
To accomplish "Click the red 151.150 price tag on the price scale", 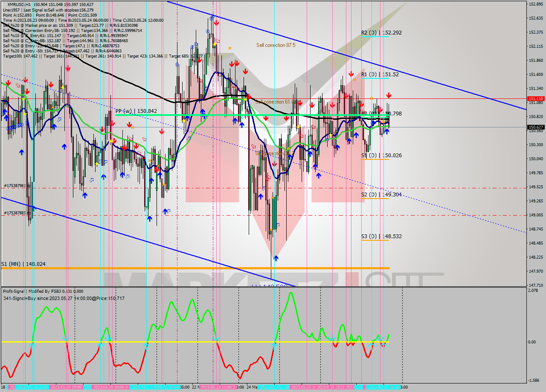I will 535,98.
